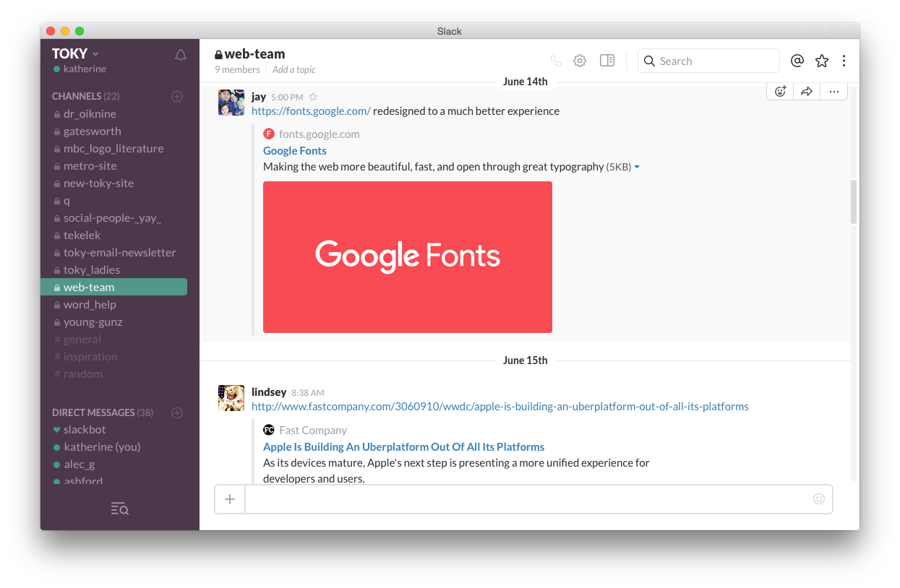Image resolution: width=900 pixels, height=588 pixels.
Task: Go to social-people-_yay_ channel
Action: 113,217
